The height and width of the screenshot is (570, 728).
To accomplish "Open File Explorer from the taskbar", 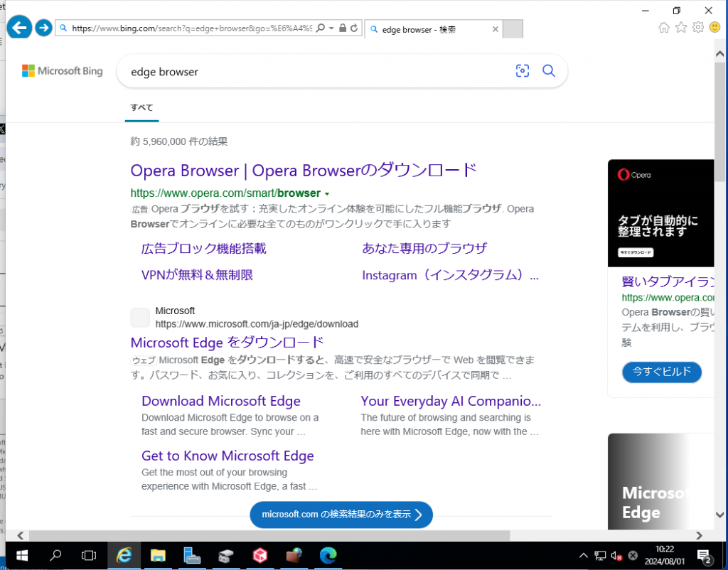I will pyautogui.click(x=158, y=556).
